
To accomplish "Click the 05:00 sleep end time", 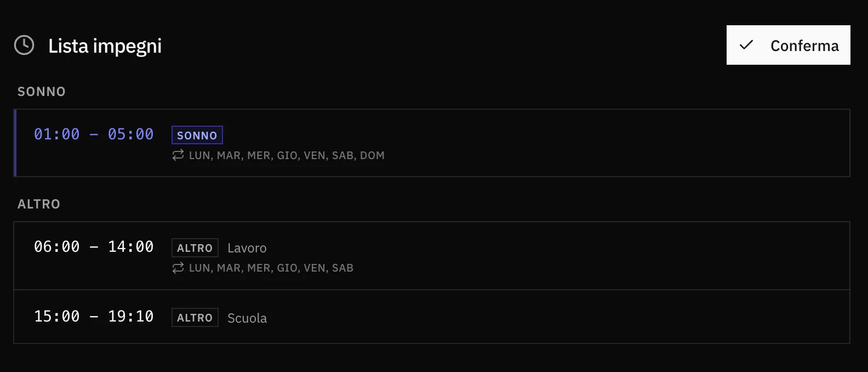I will tap(130, 134).
